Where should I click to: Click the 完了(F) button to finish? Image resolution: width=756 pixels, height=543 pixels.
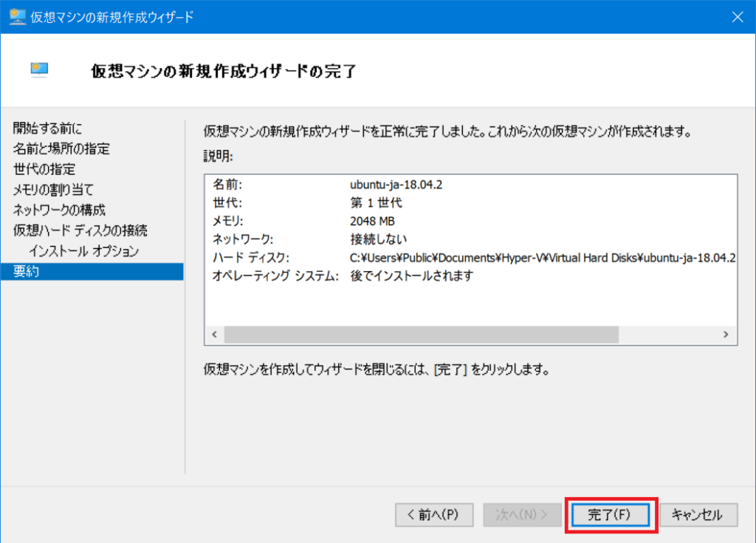point(610,515)
